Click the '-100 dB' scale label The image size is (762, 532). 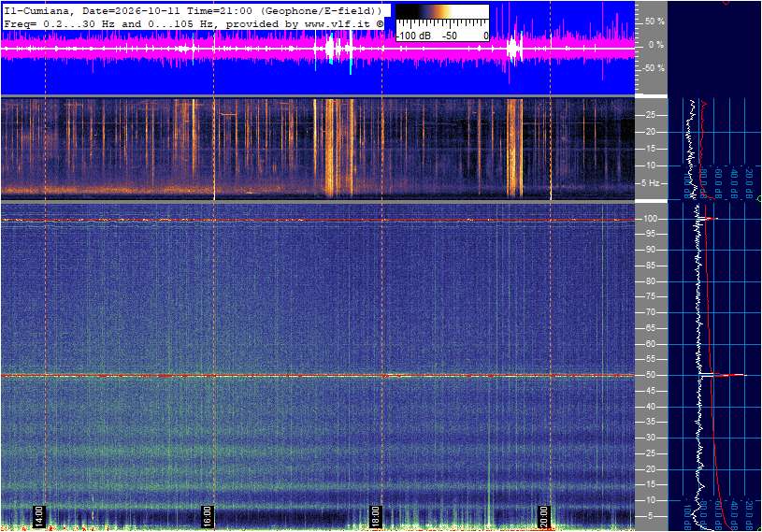click(x=414, y=36)
